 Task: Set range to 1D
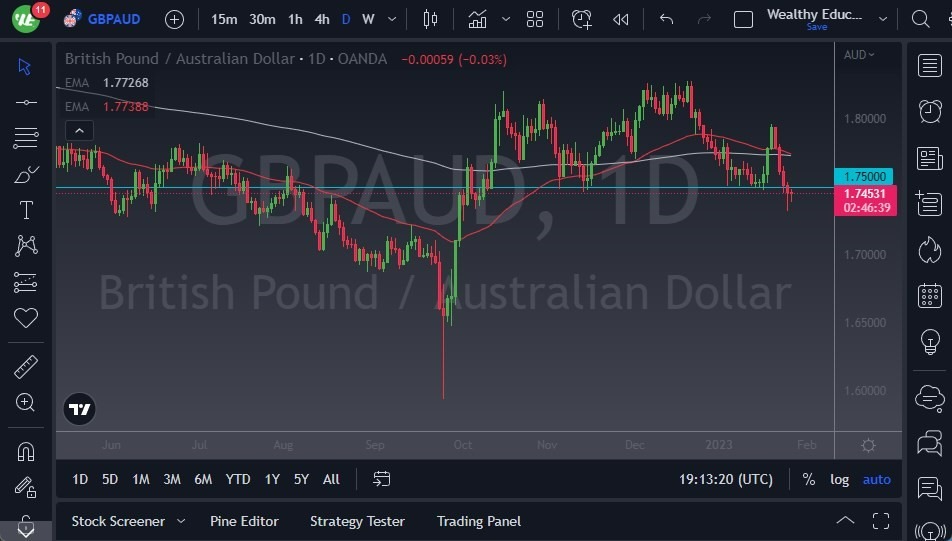coord(80,479)
